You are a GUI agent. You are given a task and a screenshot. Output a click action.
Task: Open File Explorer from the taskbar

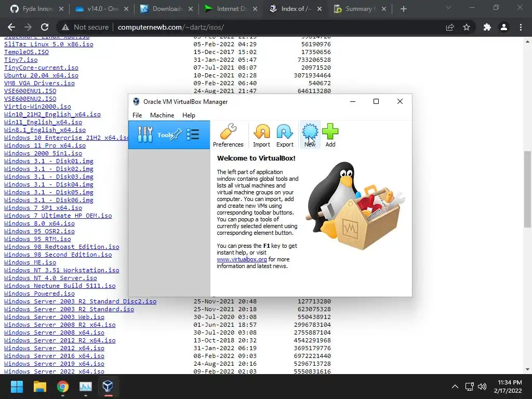39,387
